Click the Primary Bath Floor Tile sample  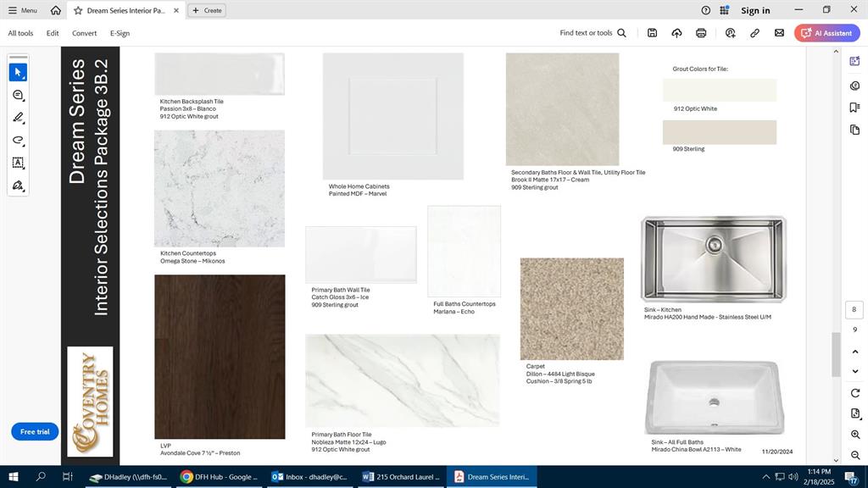tap(403, 380)
